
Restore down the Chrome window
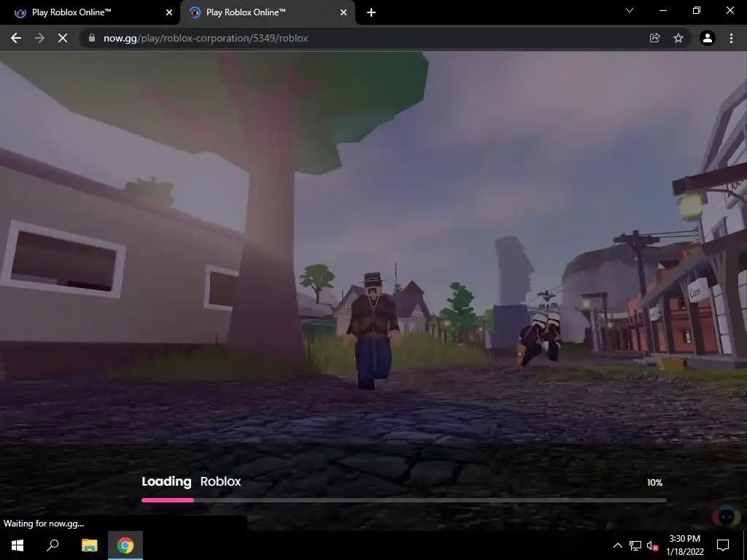pyautogui.click(x=697, y=10)
